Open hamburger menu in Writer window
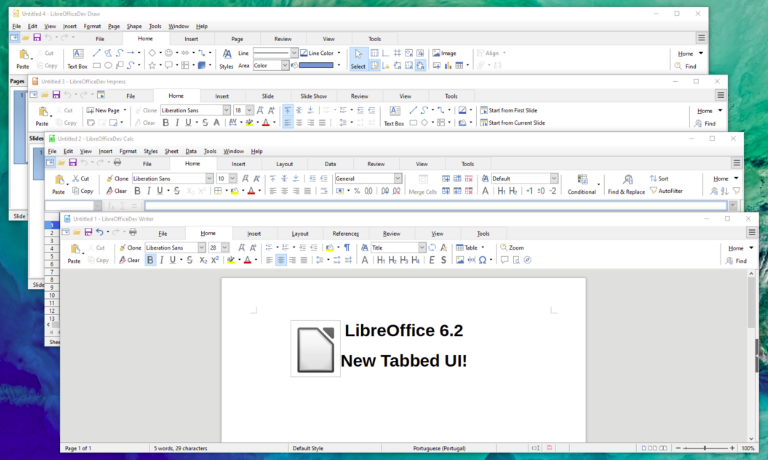768x460 pixels. coord(751,232)
